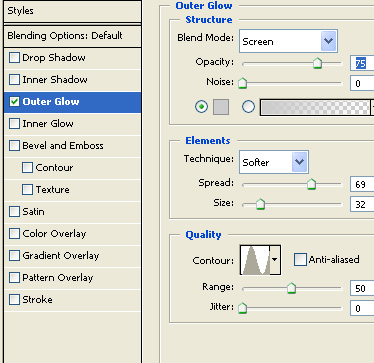Screen dimensions: 374x363
Task: Click the glow gradient preview bar
Action: 315,108
